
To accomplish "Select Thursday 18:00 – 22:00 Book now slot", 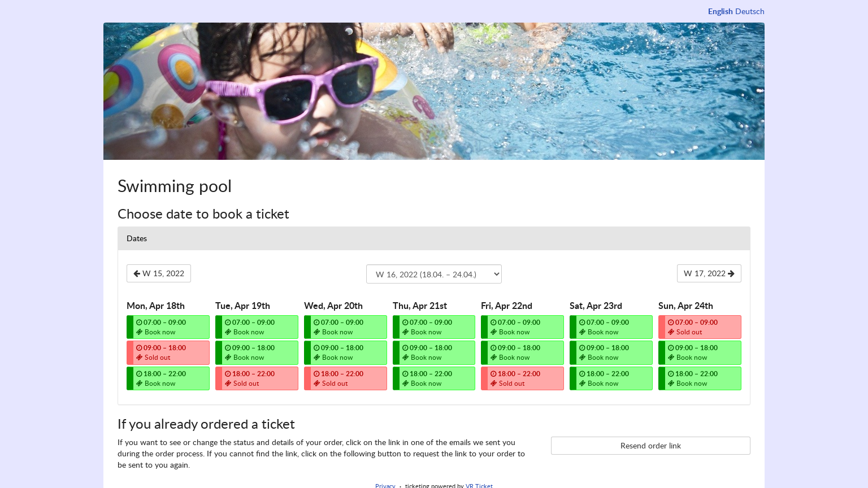I will [435, 378].
